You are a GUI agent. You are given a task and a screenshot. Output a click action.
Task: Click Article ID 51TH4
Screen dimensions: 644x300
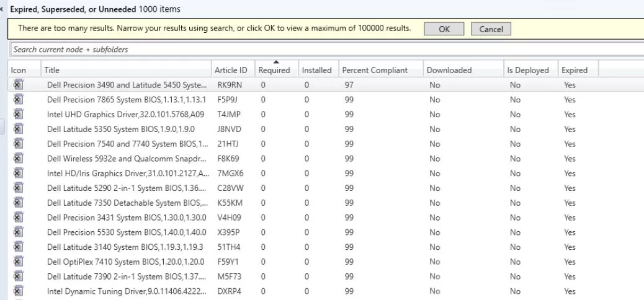229,247
